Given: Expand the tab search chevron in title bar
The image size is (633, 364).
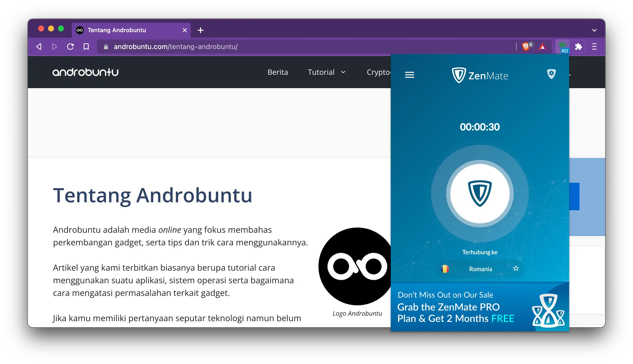Looking at the screenshot, I should click(594, 30).
